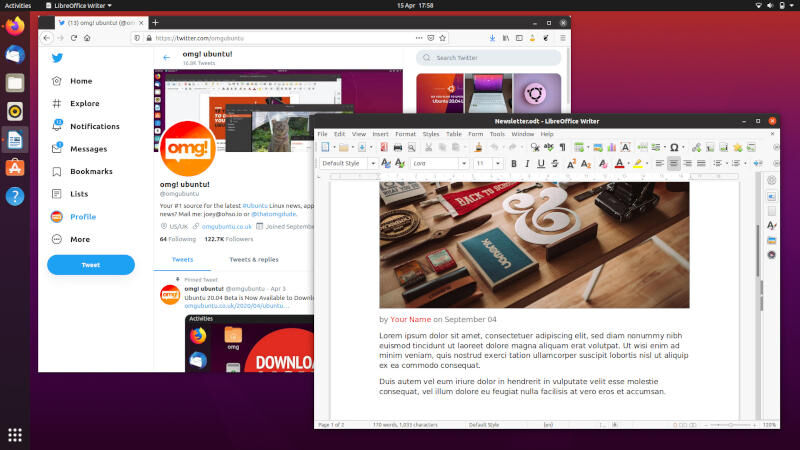
Task: Click the Clone Formatting paintbrush icon
Action: (478, 147)
